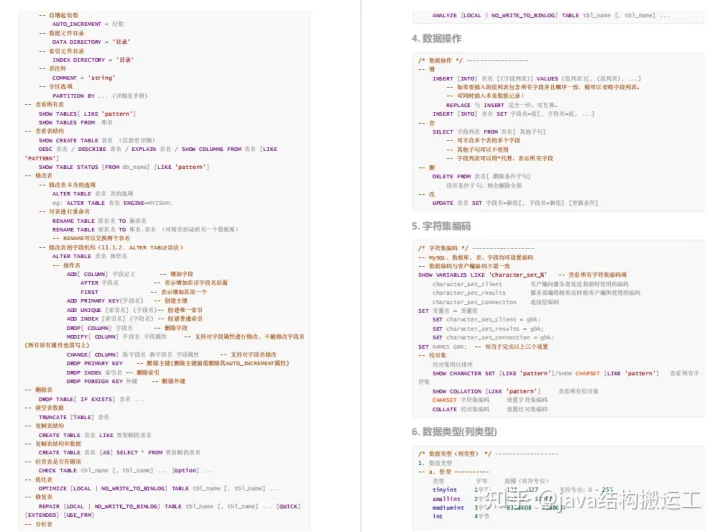The width and height of the screenshot is (720, 532).
Task: Select the "DROP PRIMARY KEY" line
Action: (178, 363)
